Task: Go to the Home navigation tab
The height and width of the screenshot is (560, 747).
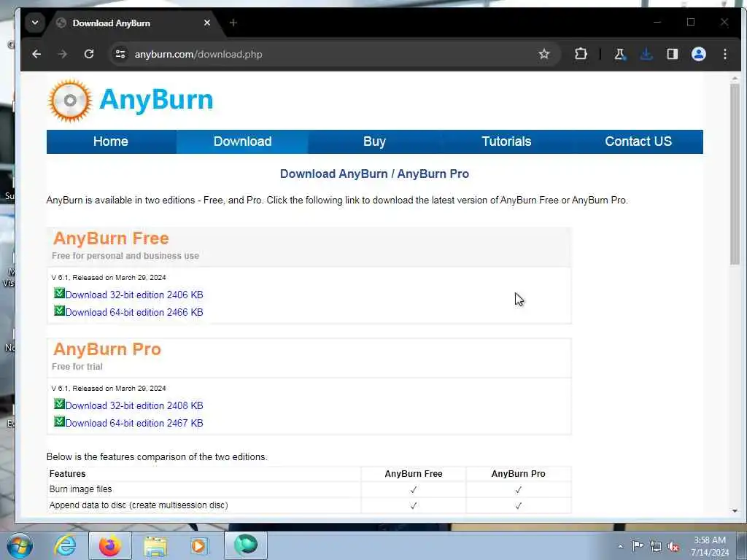Action: coord(111,141)
